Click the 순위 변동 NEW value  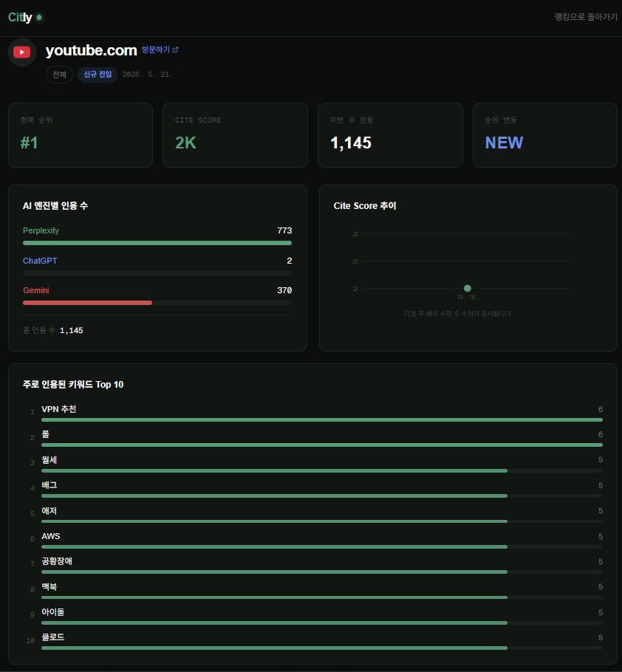point(504,143)
